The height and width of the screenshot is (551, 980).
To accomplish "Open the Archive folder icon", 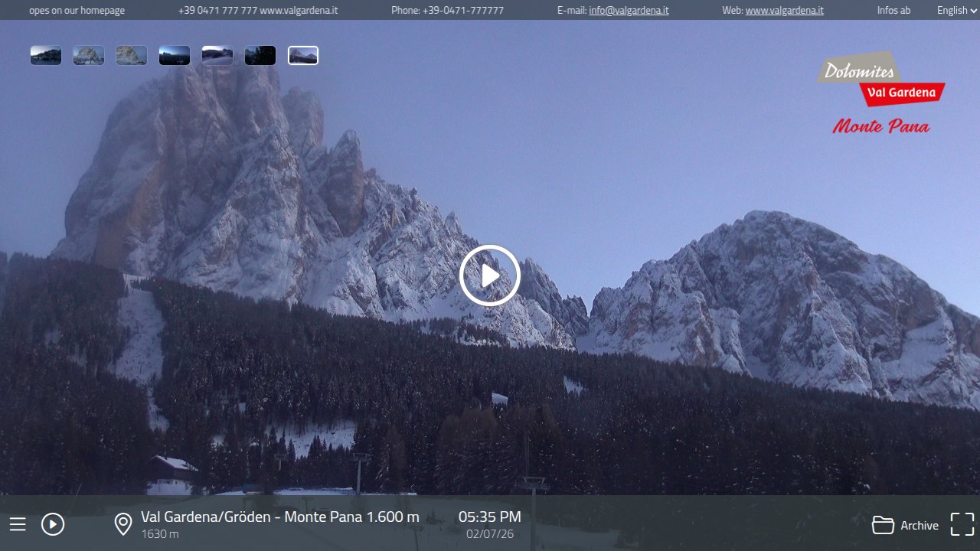I will point(882,525).
